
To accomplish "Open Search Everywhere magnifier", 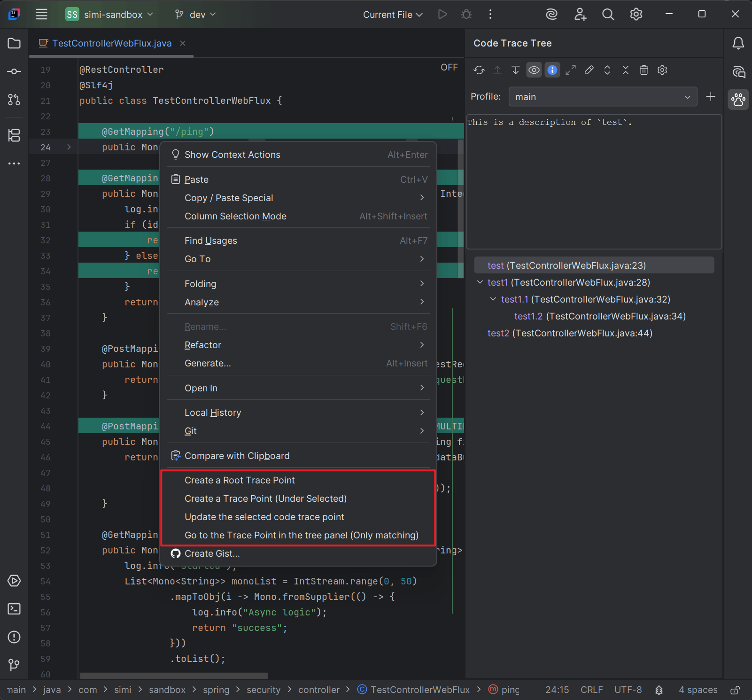I will 608,14.
